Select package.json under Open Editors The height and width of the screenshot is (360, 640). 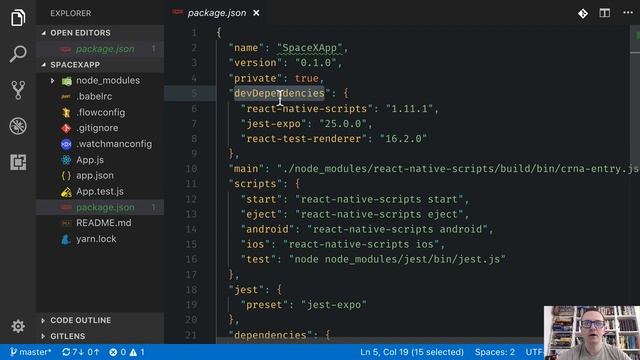pyautogui.click(x=100, y=49)
